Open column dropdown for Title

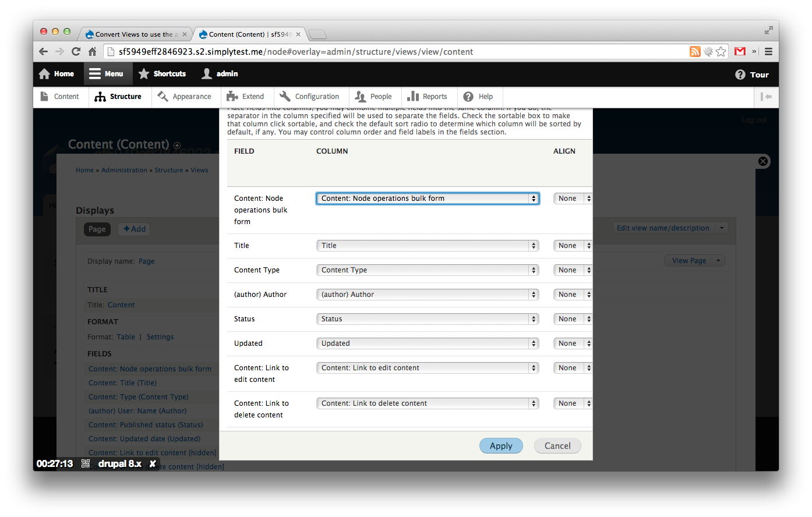pyautogui.click(x=428, y=246)
